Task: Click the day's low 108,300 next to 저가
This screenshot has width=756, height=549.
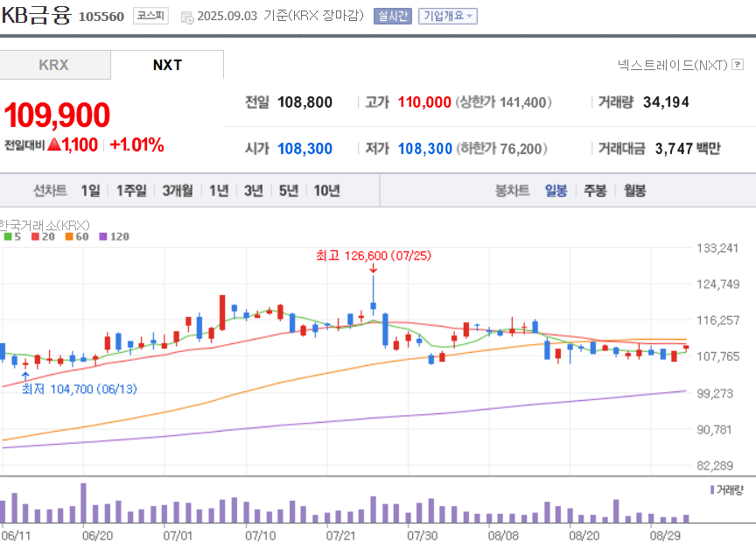Action: click(424, 149)
